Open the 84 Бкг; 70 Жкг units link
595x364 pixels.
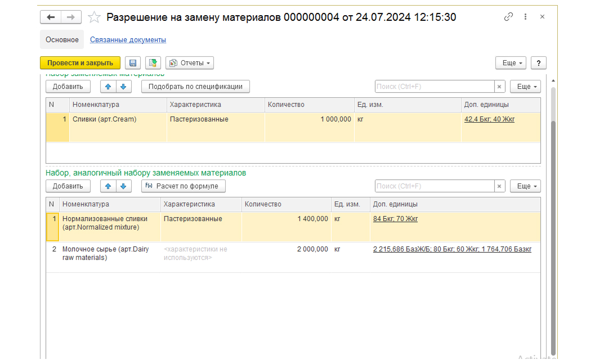[x=395, y=219]
